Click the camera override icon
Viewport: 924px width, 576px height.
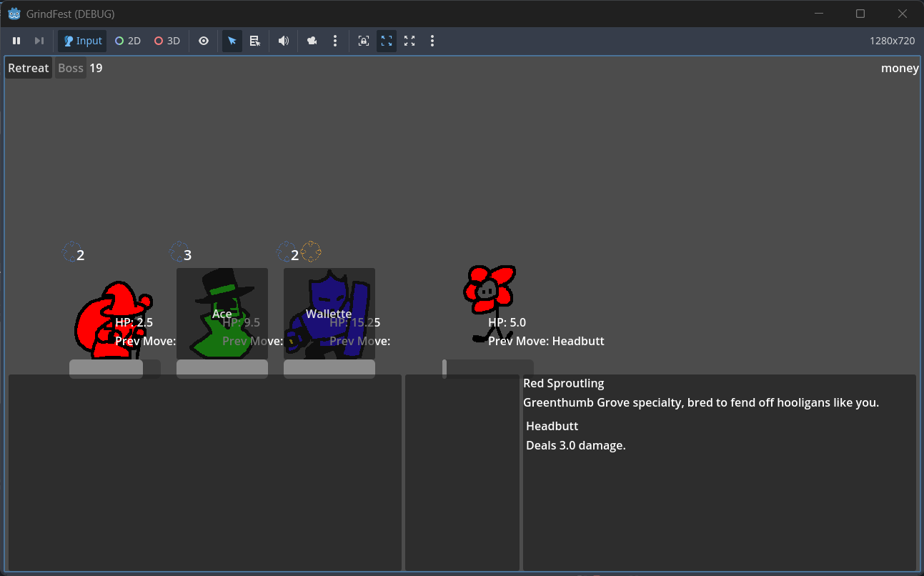(312, 41)
